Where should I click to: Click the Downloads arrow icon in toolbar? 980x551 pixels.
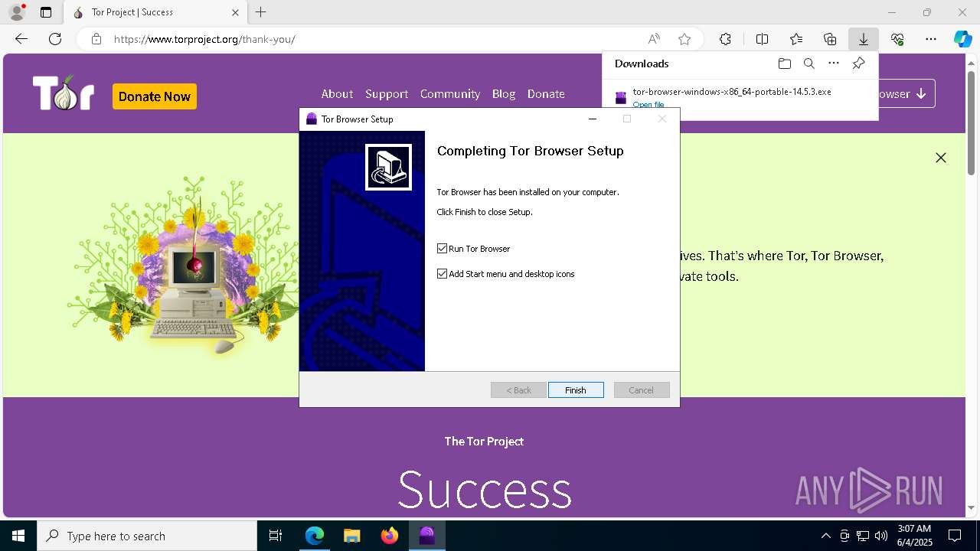click(x=863, y=39)
